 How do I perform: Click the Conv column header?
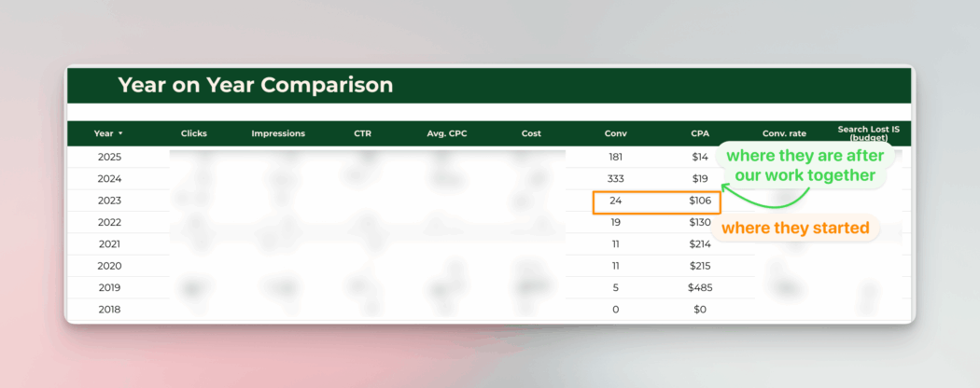[615, 133]
